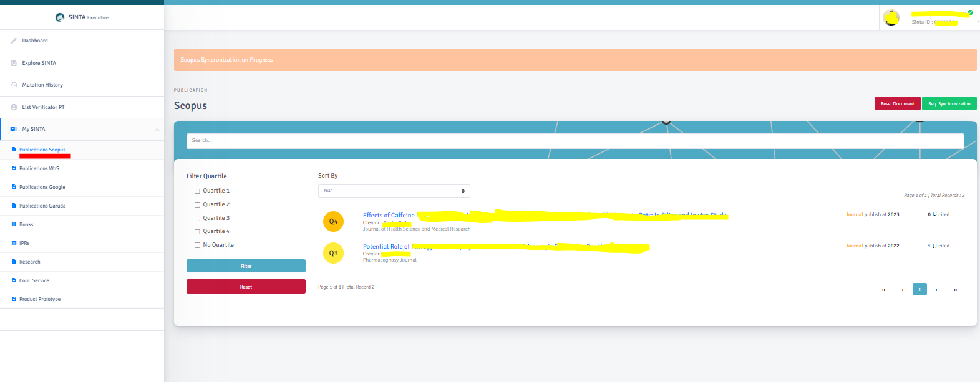This screenshot has width=980, height=382.
Task: Check the No Quartile filter
Action: (197, 246)
